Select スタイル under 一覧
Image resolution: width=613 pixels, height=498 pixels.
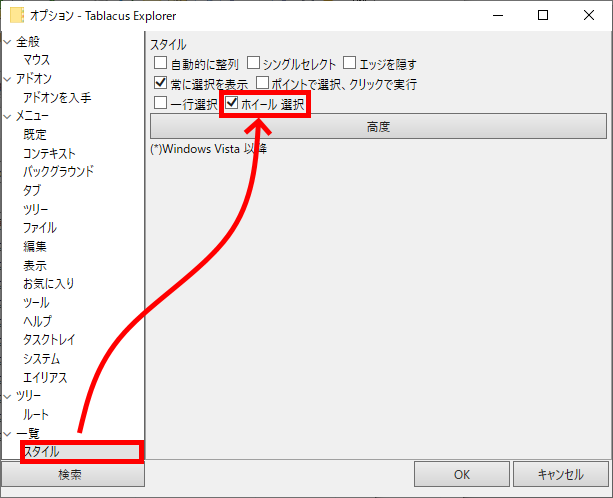41,452
